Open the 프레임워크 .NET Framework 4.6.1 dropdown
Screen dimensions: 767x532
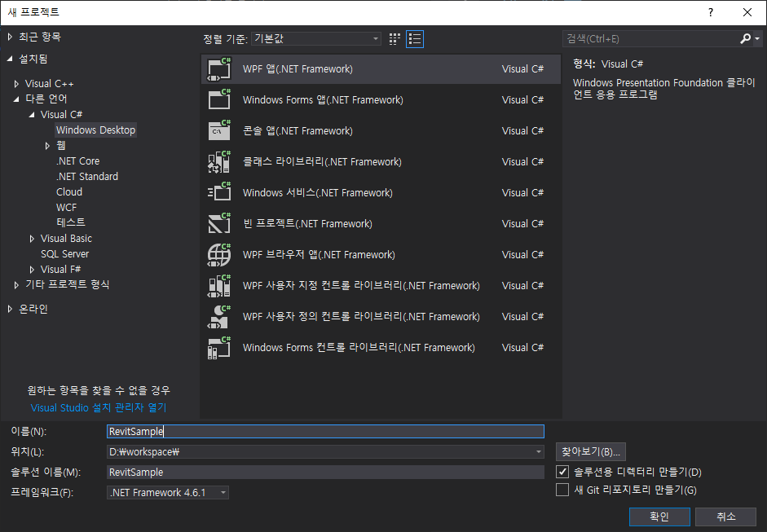tap(168, 492)
